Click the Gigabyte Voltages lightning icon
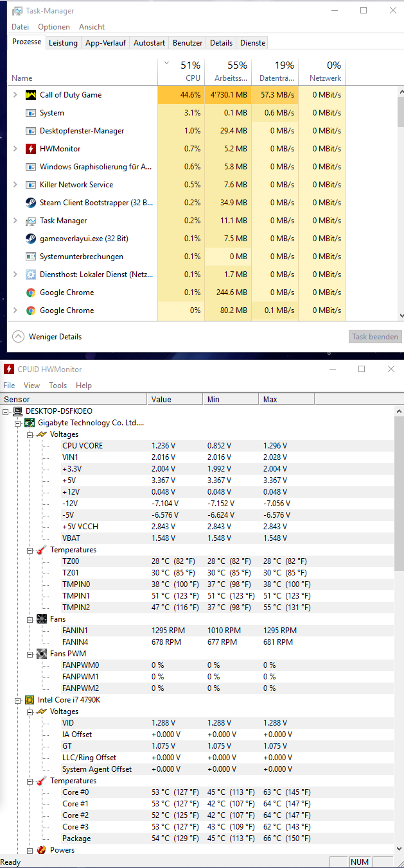404x868 pixels. [42, 434]
